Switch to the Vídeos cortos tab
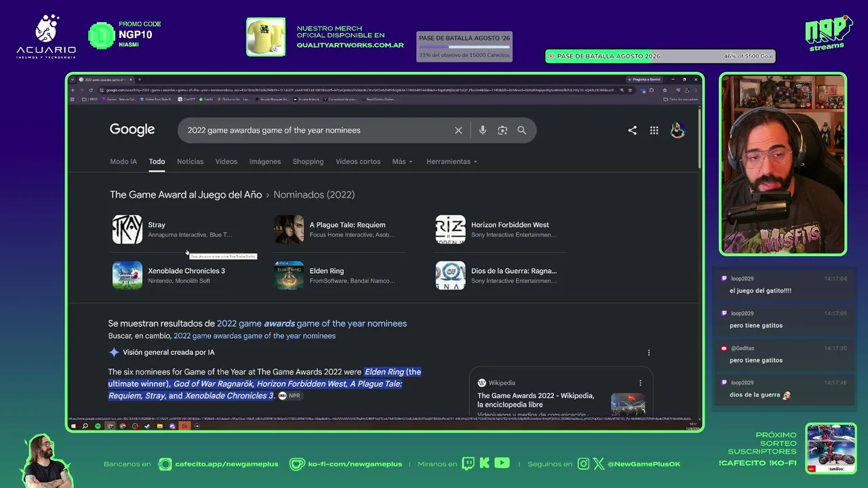Image resolution: width=868 pixels, height=488 pixels. point(358,161)
